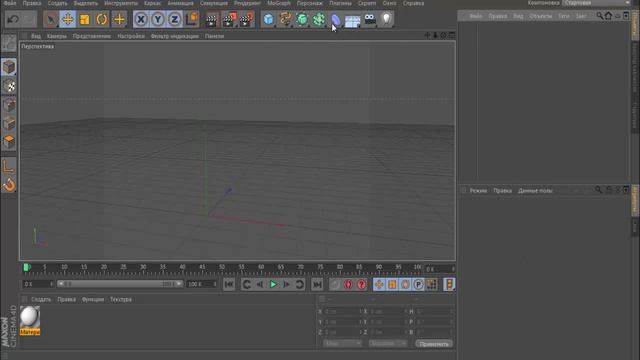Viewport: 640px width, 360px height.
Task: Render the active view clapperboard icon
Action: [x=212, y=20]
